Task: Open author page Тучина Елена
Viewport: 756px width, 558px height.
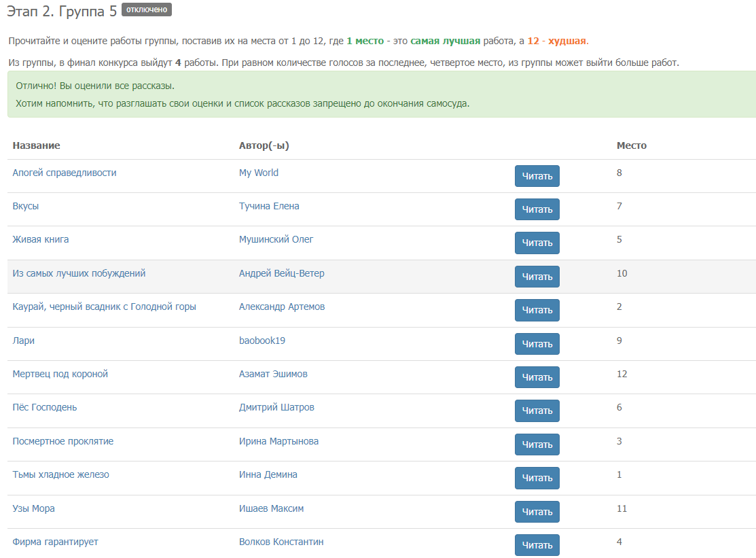Action: pos(269,206)
